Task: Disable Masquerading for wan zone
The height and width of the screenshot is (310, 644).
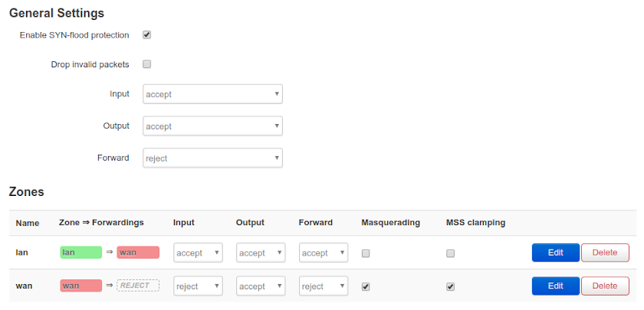Action: pos(366,287)
